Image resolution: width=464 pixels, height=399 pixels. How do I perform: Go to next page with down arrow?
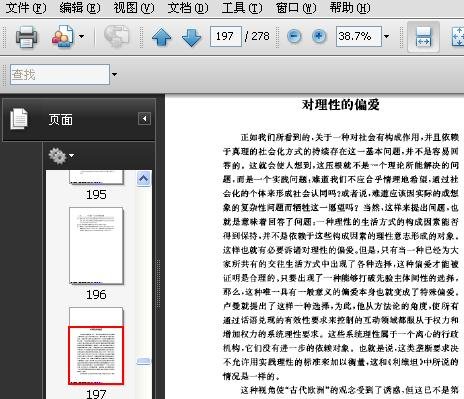coord(192,37)
